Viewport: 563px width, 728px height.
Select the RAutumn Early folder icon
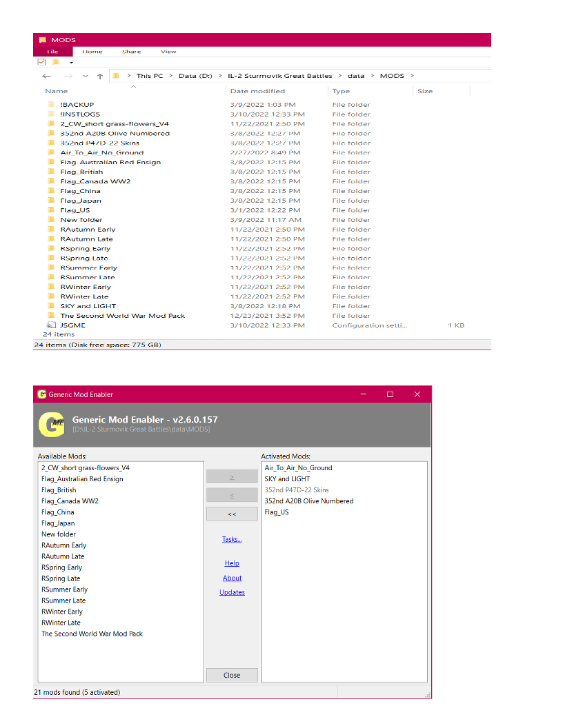(51, 230)
